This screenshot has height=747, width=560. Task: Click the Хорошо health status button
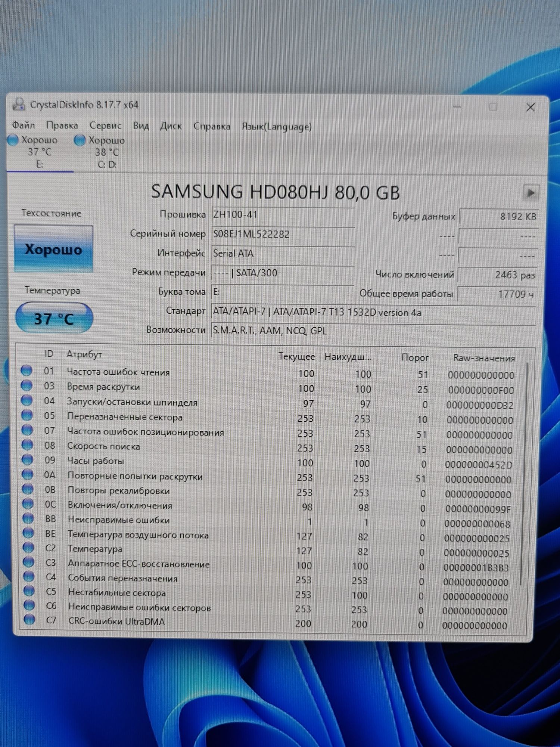(x=53, y=249)
